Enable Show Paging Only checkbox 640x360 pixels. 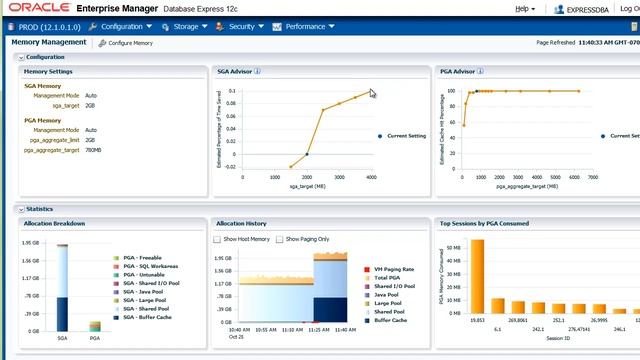click(x=280, y=239)
